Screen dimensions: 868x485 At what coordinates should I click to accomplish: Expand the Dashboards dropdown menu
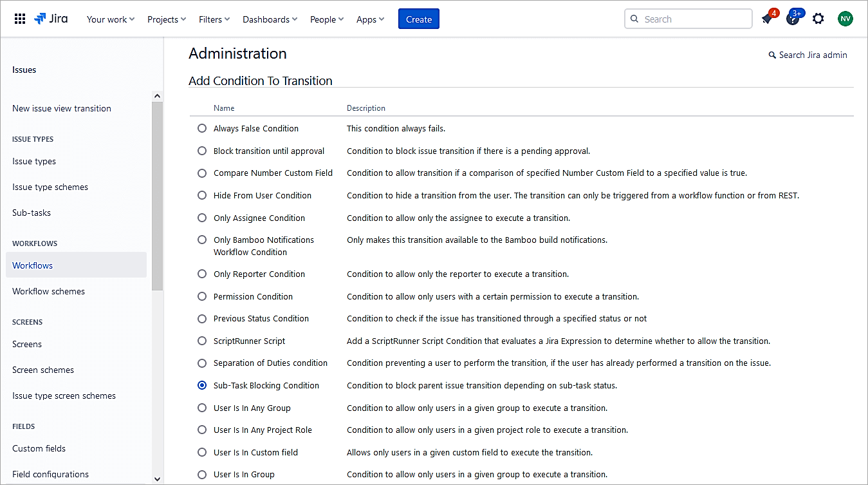pos(270,19)
